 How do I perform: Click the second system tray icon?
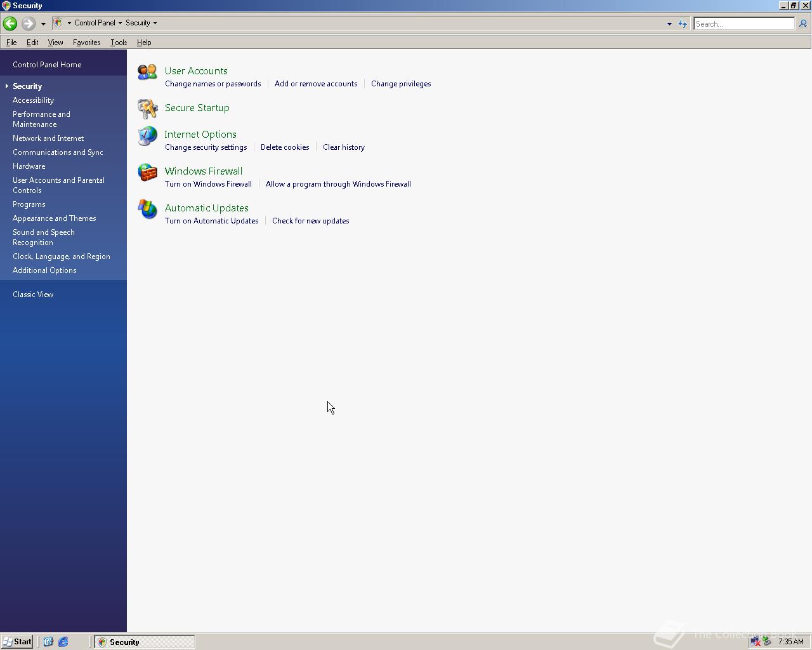[x=766, y=642]
